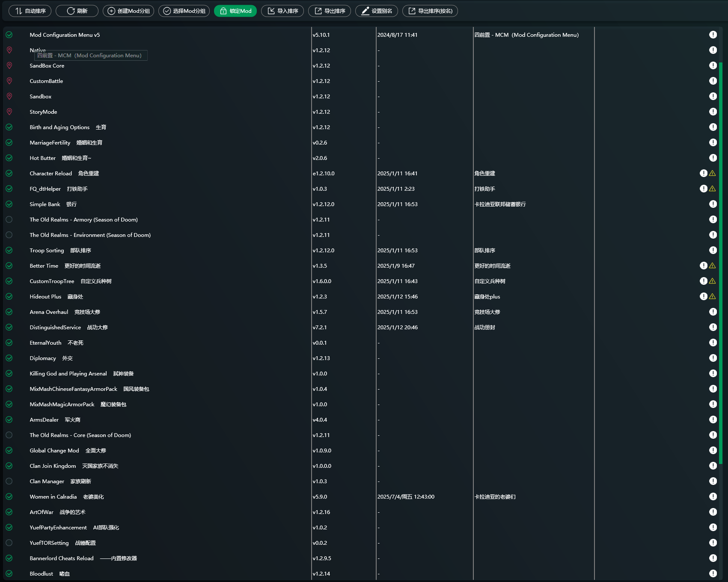The image size is (728, 582).
Task: Click alias cell 卡拉迪亚联邦储蓄银行
Action: click(x=500, y=204)
